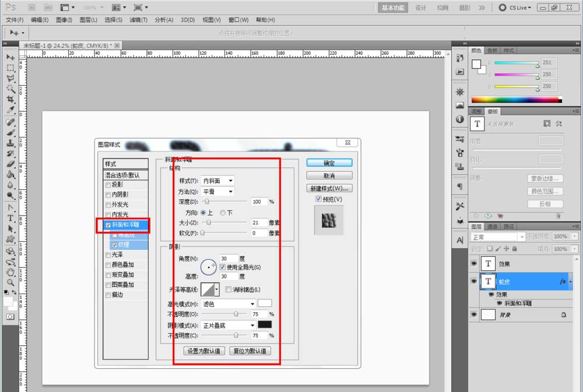
Task: Open the 滤镜 menu
Action: (x=137, y=19)
